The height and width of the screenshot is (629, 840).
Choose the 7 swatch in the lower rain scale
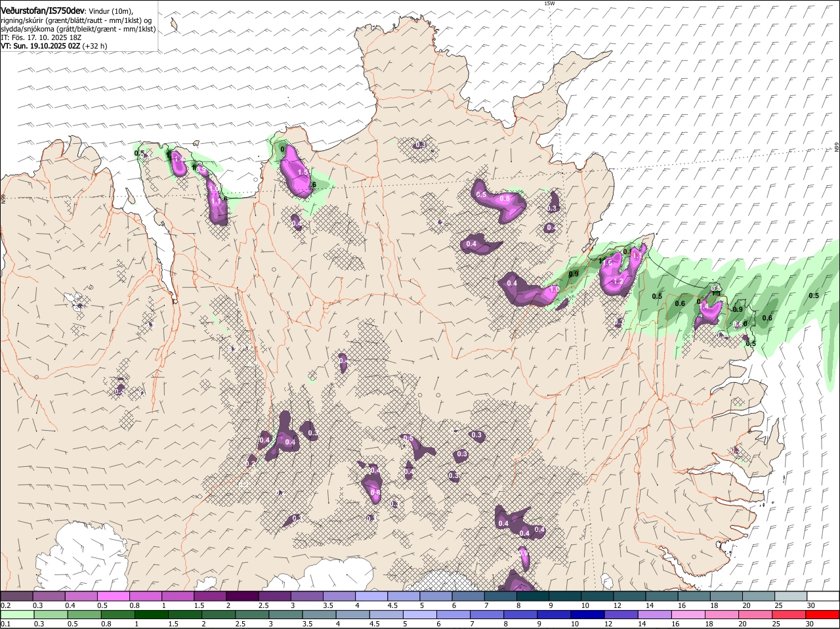click(486, 615)
